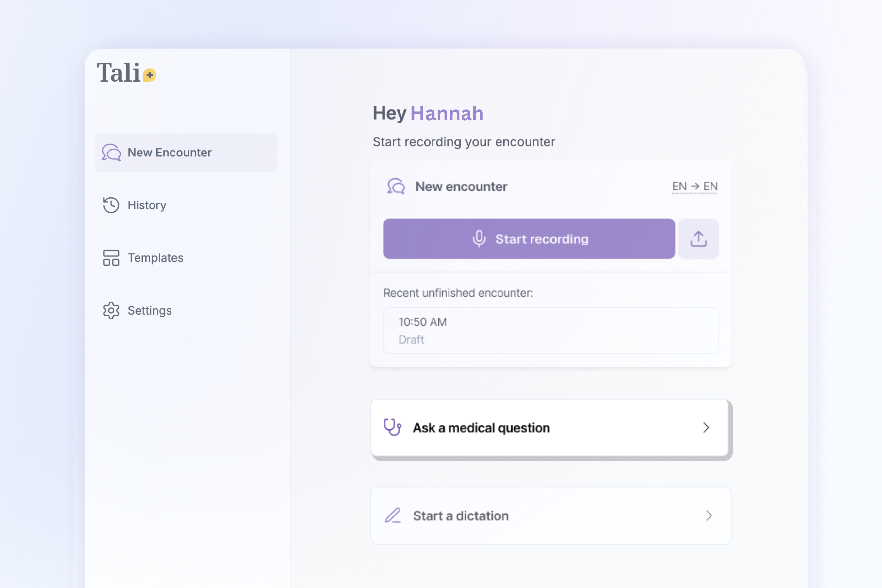Click the microphone icon inside Start recording
Screen dimensions: 882x588
[x=479, y=239]
